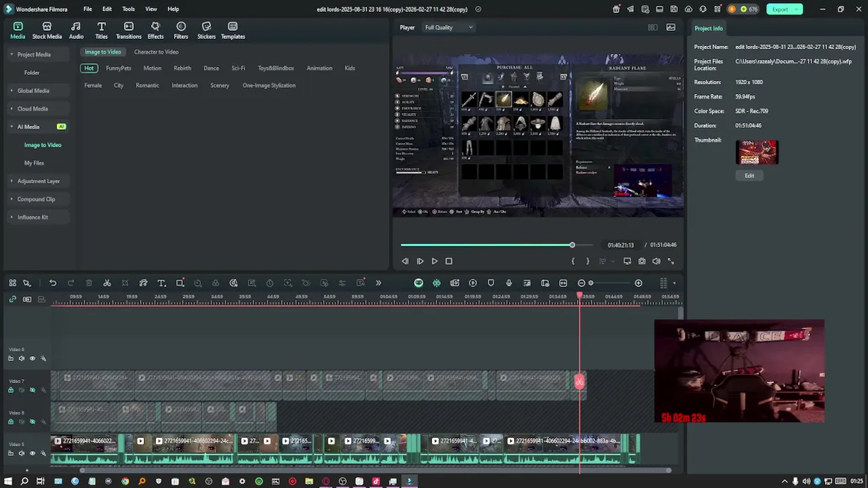Click the audio stretch tool icon
Viewport: 868px width, 488px height.
tap(143, 283)
